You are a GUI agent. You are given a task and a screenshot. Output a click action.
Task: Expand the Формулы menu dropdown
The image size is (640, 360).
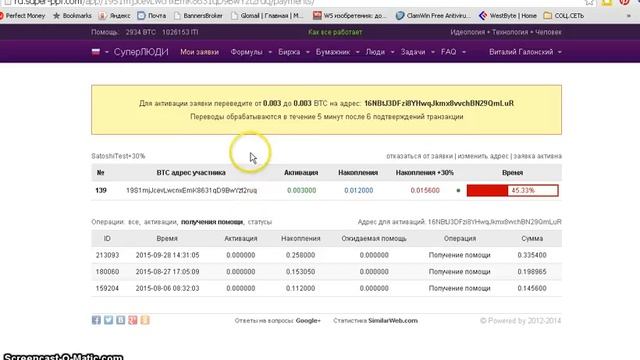270,52
